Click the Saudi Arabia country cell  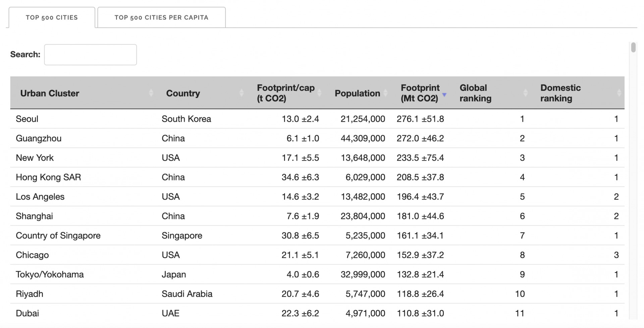click(187, 294)
